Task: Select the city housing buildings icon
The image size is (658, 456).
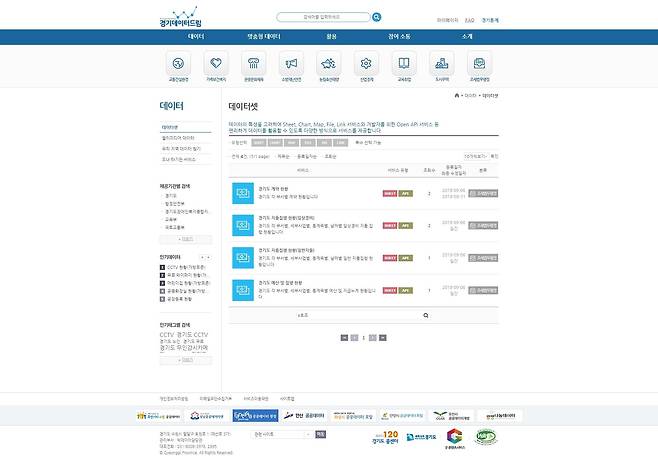Action: (442, 64)
